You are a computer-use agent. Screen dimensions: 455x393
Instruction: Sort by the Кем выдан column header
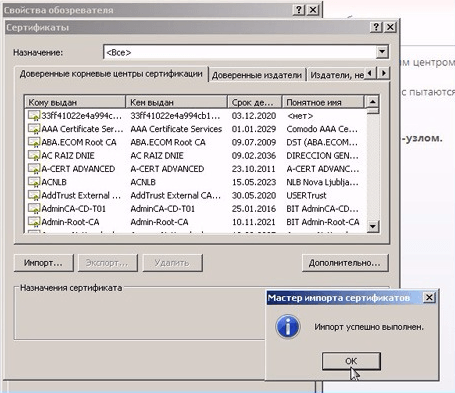point(177,102)
